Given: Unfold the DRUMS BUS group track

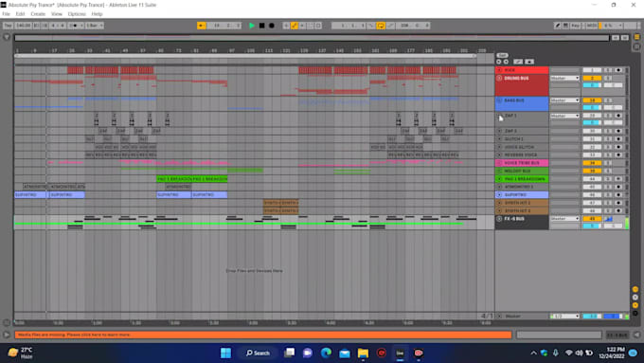Looking at the screenshot, I should [499, 78].
